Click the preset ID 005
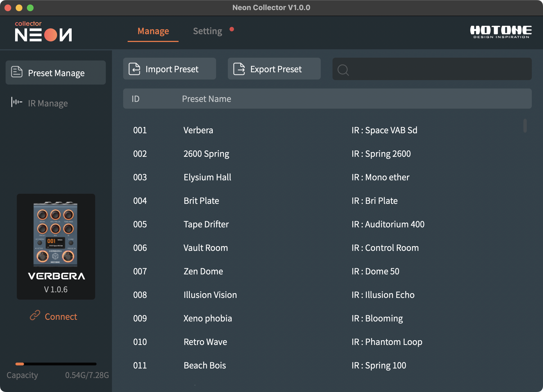The width and height of the screenshot is (543, 392). [x=140, y=224]
